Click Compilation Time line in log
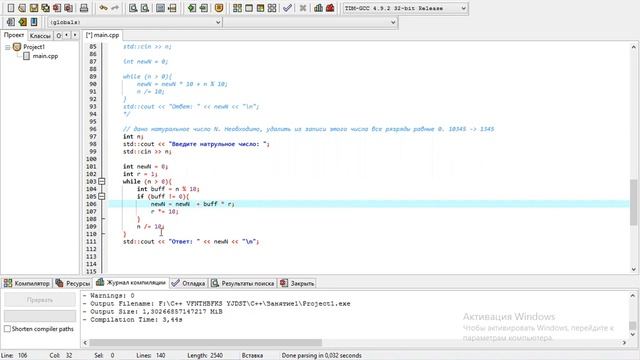The width and height of the screenshot is (640, 360). click(x=132, y=320)
